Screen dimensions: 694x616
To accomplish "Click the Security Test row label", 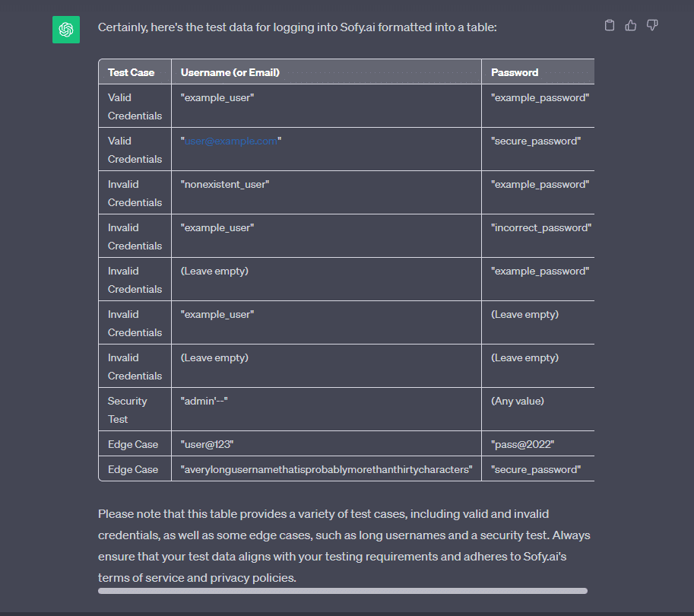I will [135, 409].
